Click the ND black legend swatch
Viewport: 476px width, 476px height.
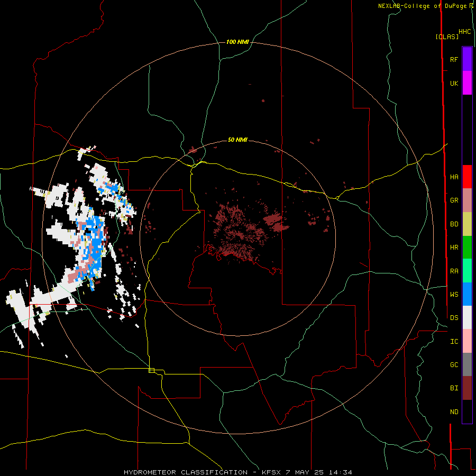coord(467,411)
